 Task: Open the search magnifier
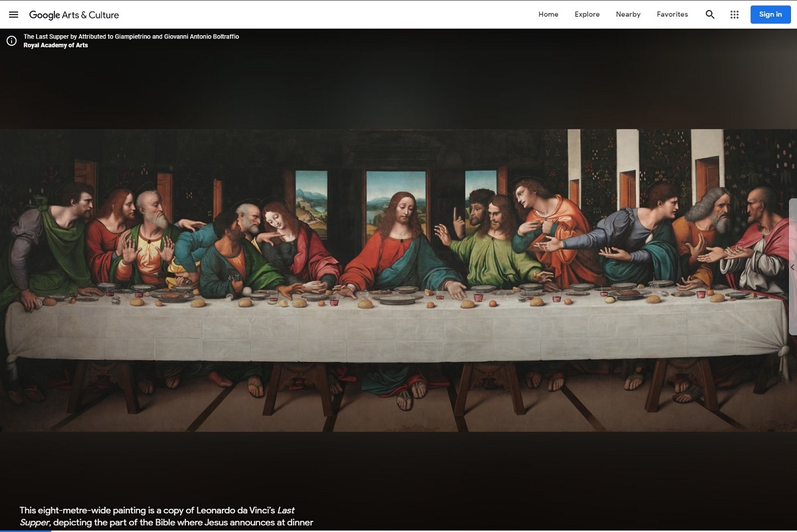pos(710,15)
